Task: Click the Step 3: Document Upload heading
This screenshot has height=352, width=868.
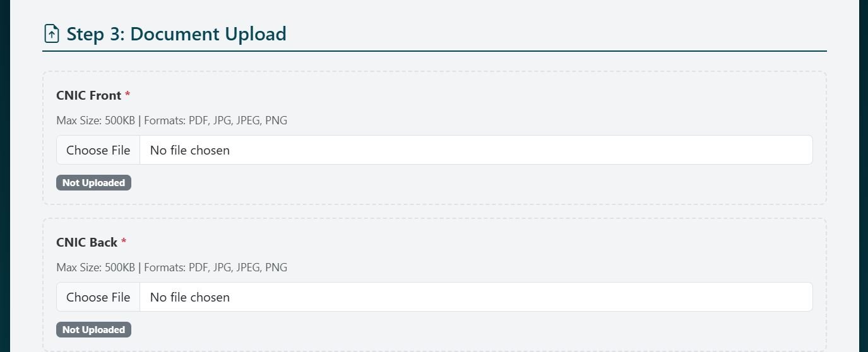Action: point(176,33)
